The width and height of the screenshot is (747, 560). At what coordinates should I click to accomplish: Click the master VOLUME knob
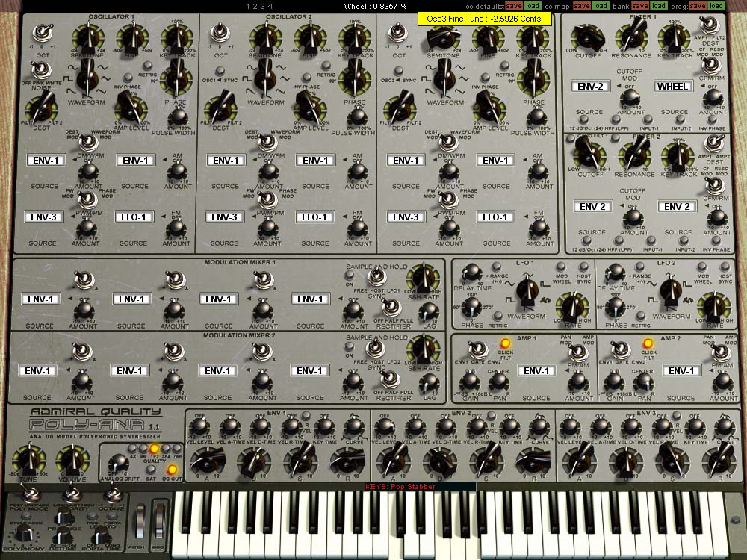[72, 461]
